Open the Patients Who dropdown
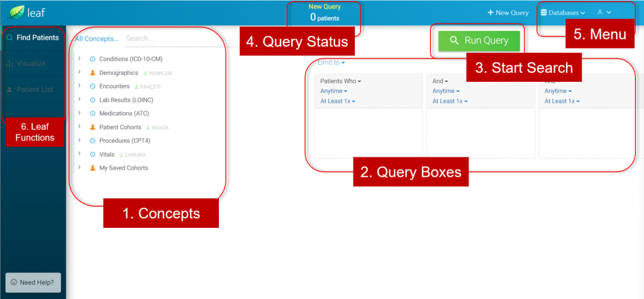 click(340, 81)
